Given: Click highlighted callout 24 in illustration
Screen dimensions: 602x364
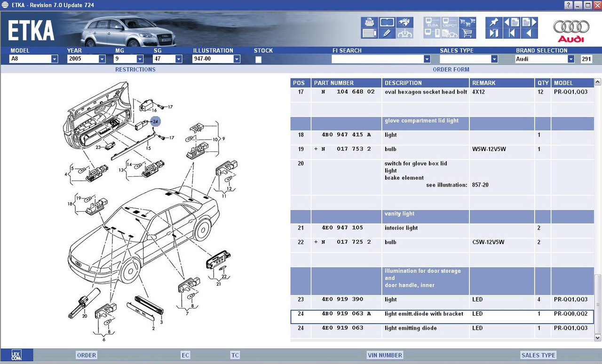Looking at the screenshot, I should 156,121.
